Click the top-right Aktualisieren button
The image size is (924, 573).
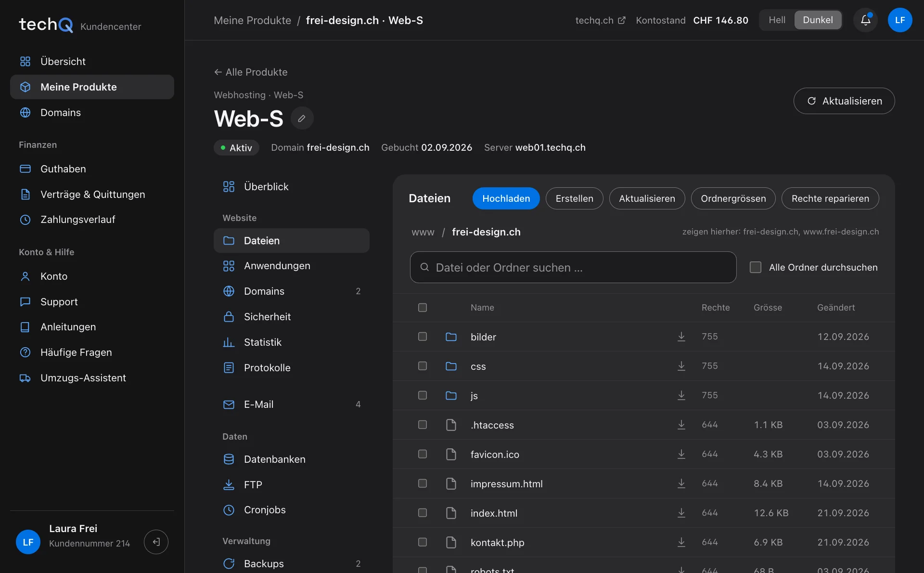pos(844,101)
